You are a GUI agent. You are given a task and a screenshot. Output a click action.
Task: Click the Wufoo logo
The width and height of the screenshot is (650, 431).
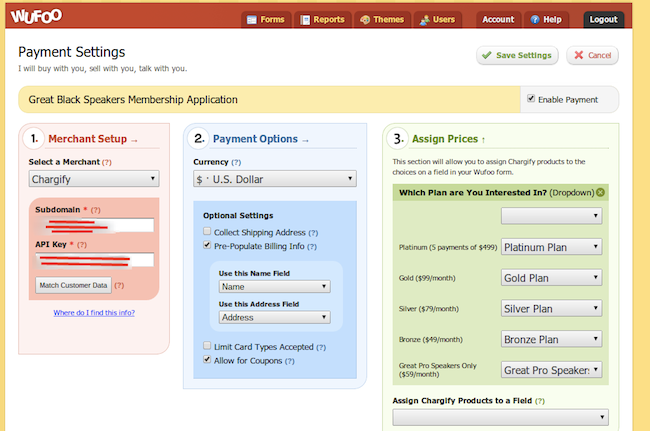click(x=36, y=16)
